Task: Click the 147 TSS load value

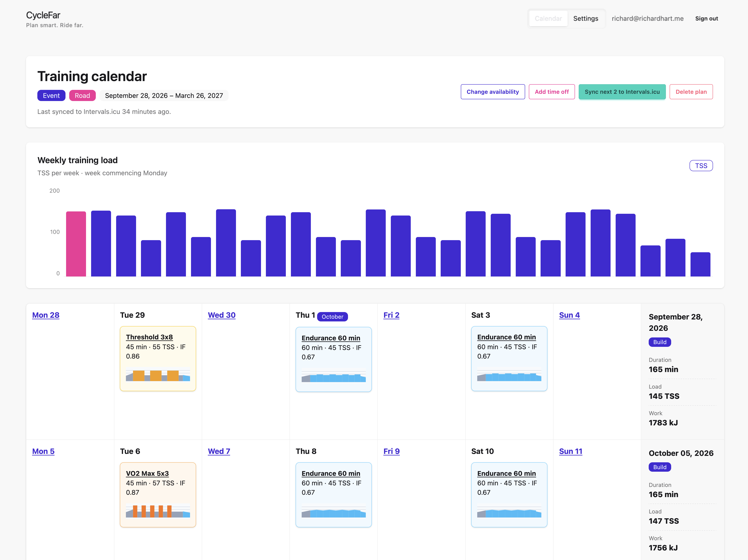Action: pyautogui.click(x=664, y=521)
